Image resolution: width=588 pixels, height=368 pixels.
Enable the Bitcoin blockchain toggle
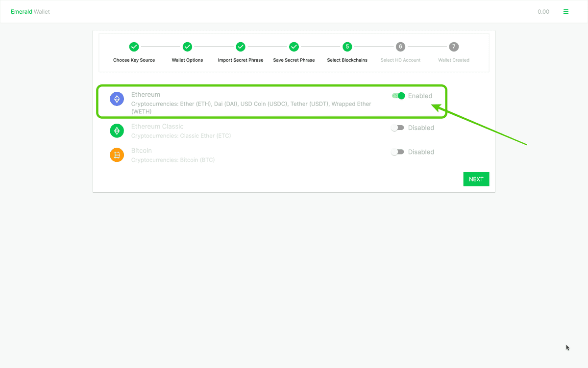point(397,152)
